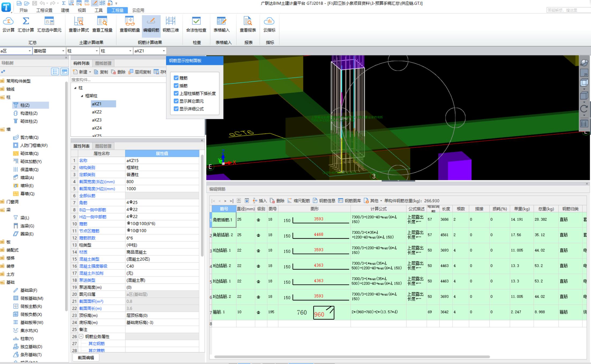This screenshot has height=364, width=591.
Task: Toggle 显示其它图元 checkbox
Action: coord(176,101)
